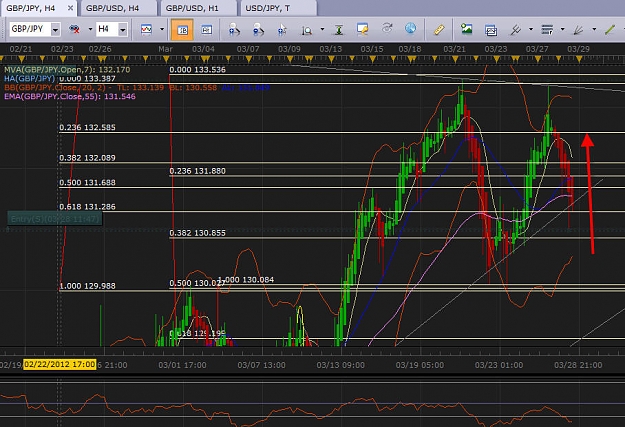Click the highlighted 02/22/2012 17:00 time label
Image resolution: width=625 pixels, height=427 pixels.
[x=59, y=364]
